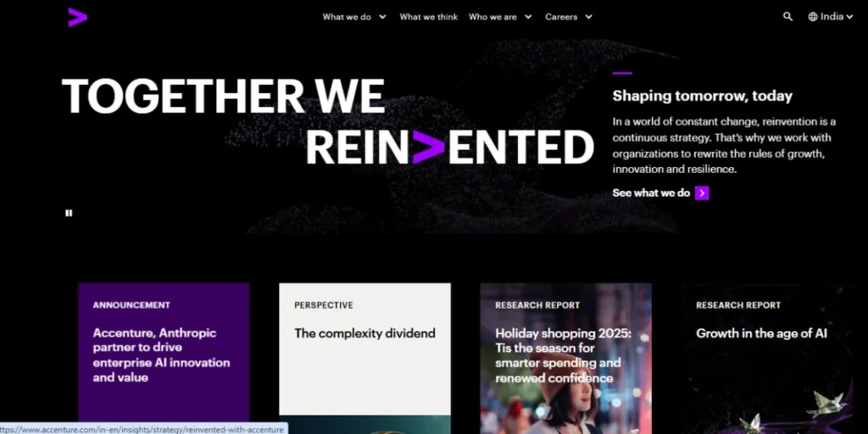The height and width of the screenshot is (434, 868).
Task: Select the Careers menu item
Action: (561, 17)
